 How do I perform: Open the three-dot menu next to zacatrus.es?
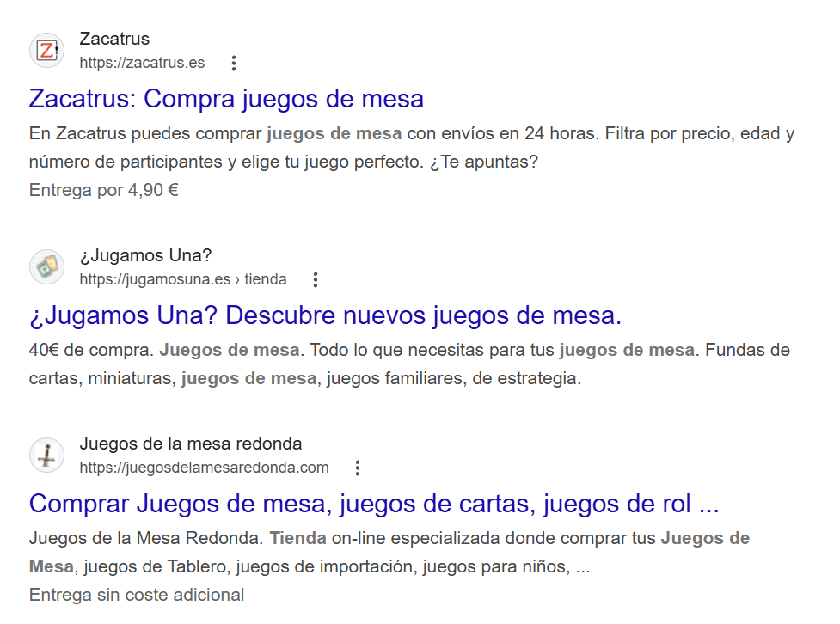[233, 63]
